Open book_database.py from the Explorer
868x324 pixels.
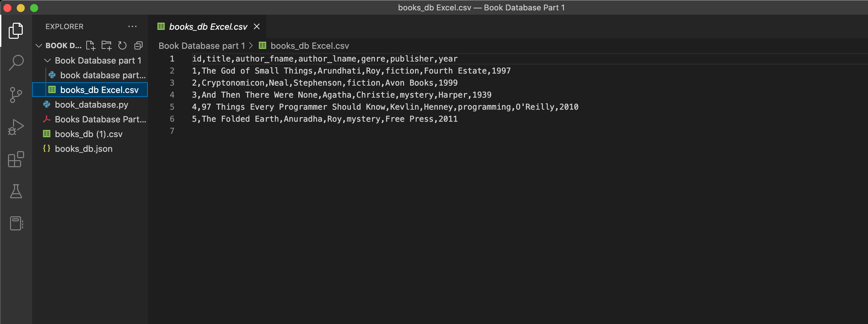(x=90, y=104)
